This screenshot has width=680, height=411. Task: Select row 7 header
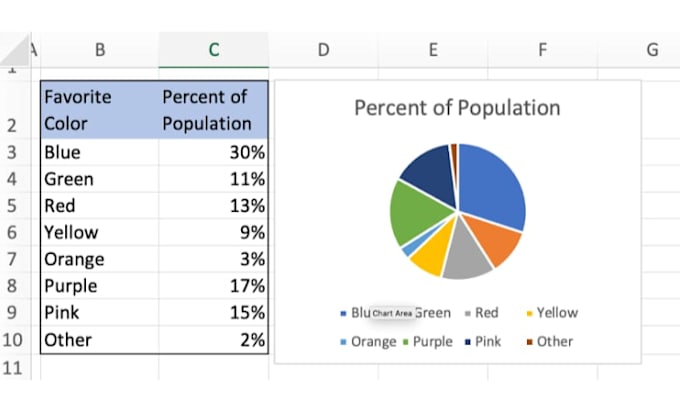pyautogui.click(x=15, y=259)
